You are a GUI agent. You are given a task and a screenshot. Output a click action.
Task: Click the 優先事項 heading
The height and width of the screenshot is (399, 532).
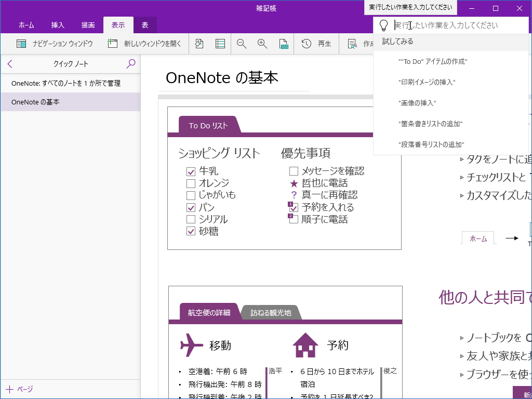coord(305,153)
